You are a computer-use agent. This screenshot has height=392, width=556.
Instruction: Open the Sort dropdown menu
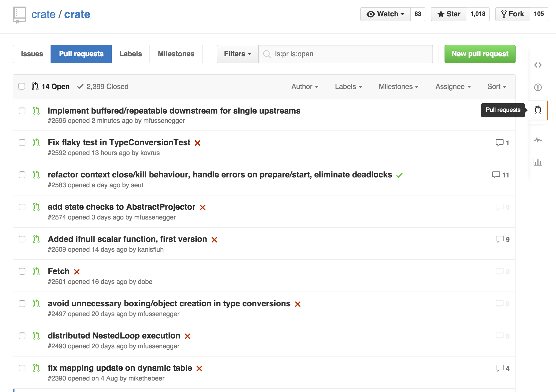pos(497,87)
